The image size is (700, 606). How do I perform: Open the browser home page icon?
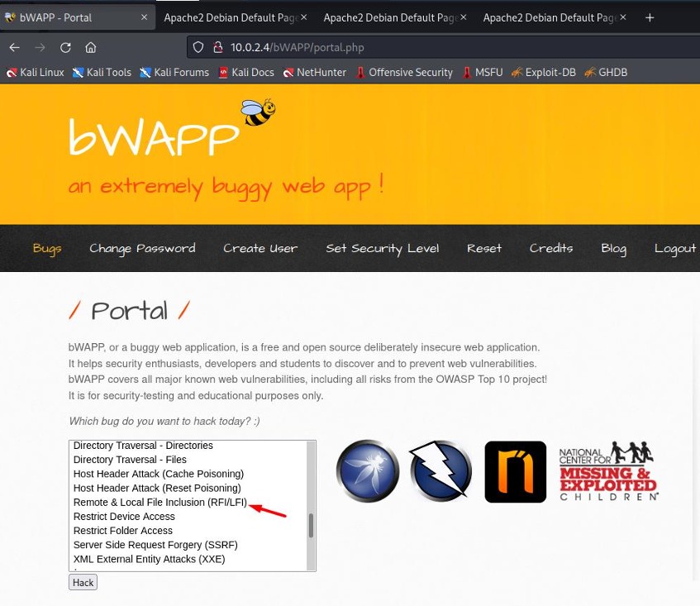tap(91, 47)
